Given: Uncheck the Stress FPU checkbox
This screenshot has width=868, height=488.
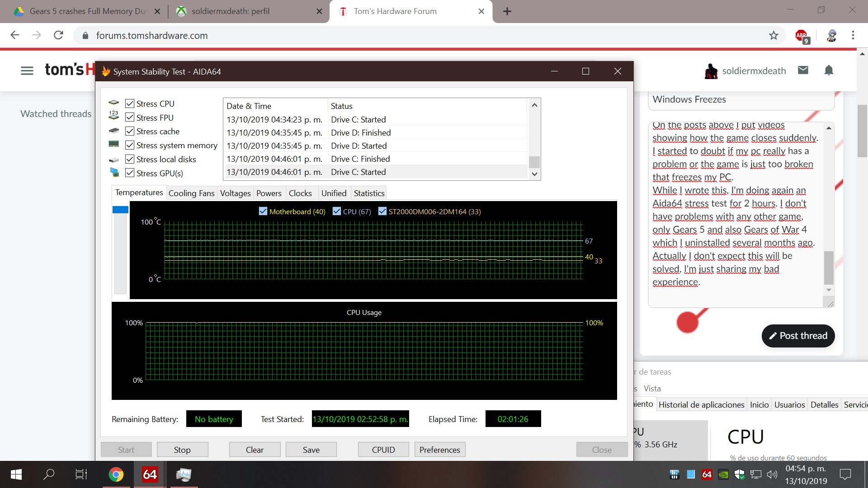Looking at the screenshot, I should tap(130, 117).
